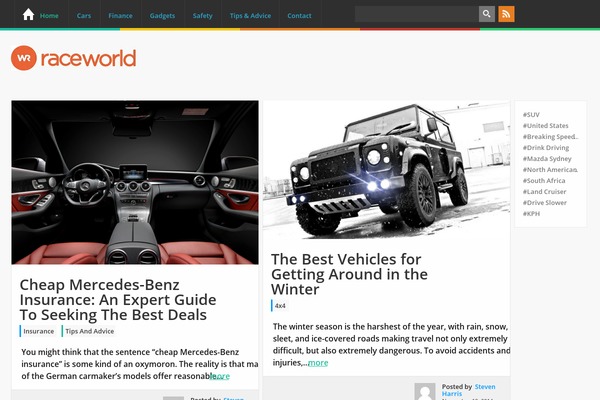Select the #Mazda Sydney tag

click(547, 158)
